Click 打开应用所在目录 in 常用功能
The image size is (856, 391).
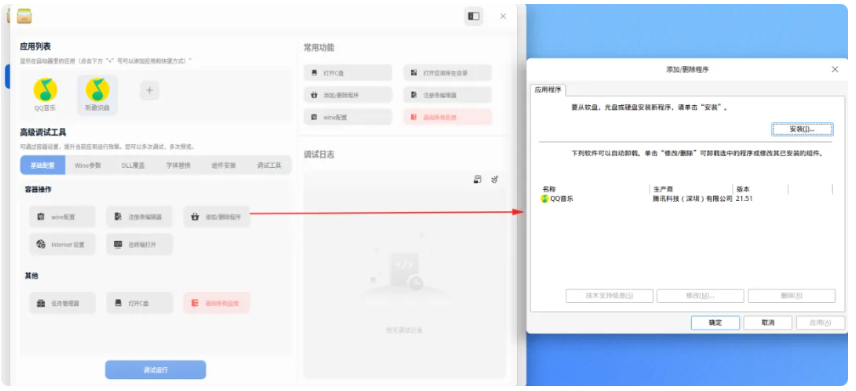tap(448, 73)
